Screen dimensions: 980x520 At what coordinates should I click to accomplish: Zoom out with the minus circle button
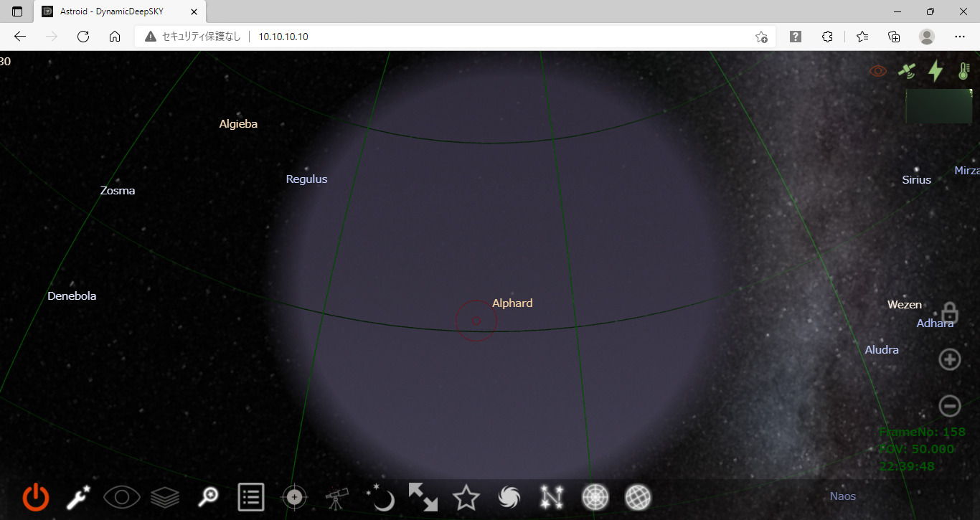click(950, 406)
